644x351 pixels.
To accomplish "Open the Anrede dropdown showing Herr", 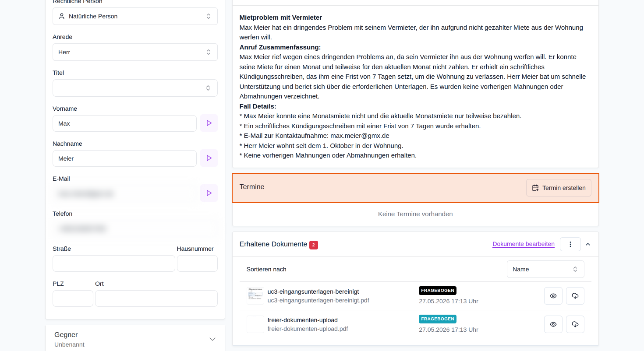I will 135,52.
